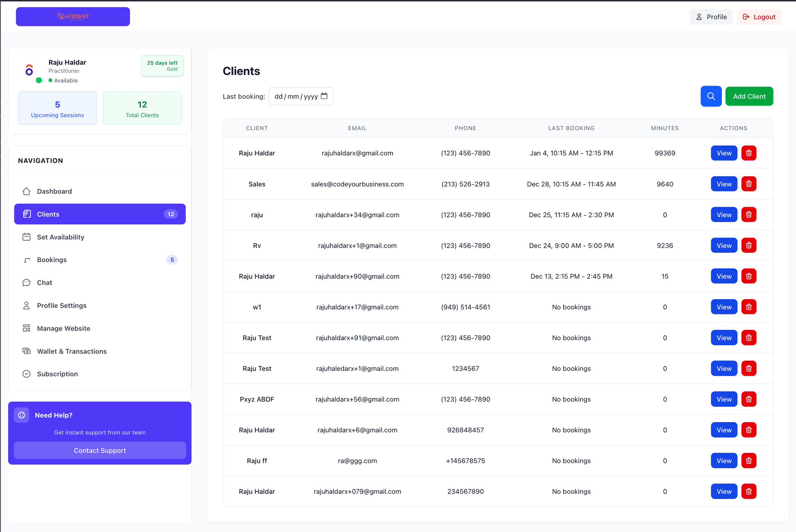
Task: Open Dashboard from navigation
Action: click(54, 191)
